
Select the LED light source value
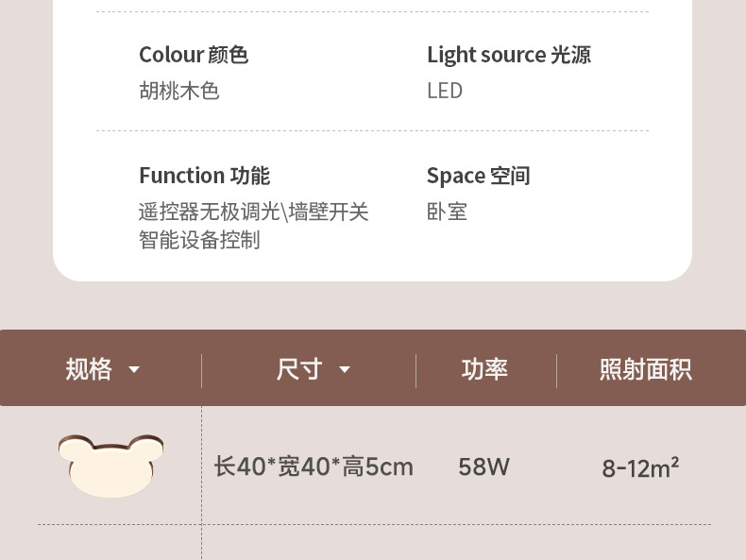point(444,91)
